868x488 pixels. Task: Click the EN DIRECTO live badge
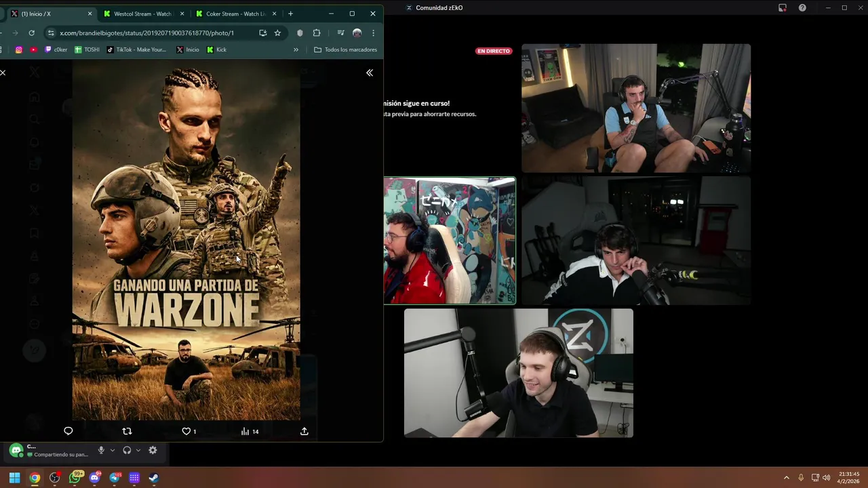[494, 51]
